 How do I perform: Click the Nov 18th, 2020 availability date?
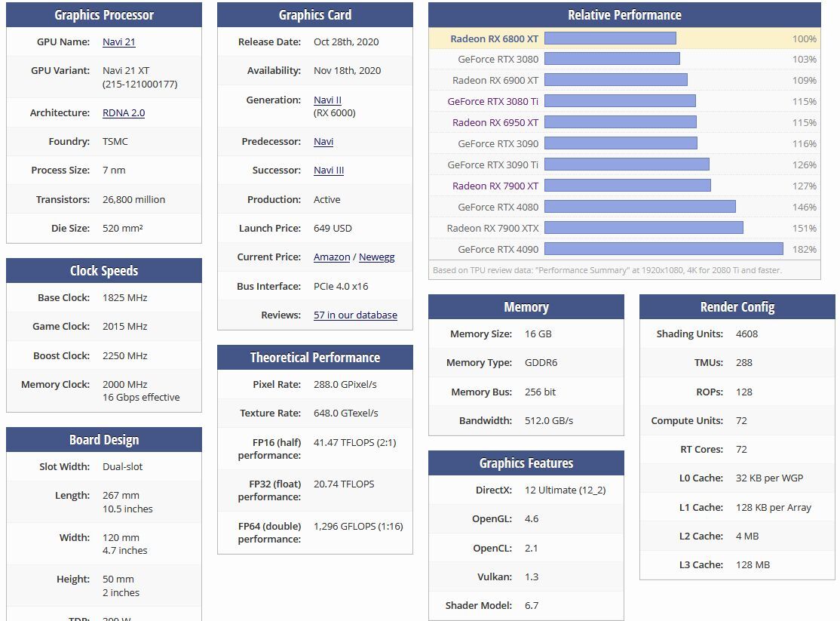347,70
